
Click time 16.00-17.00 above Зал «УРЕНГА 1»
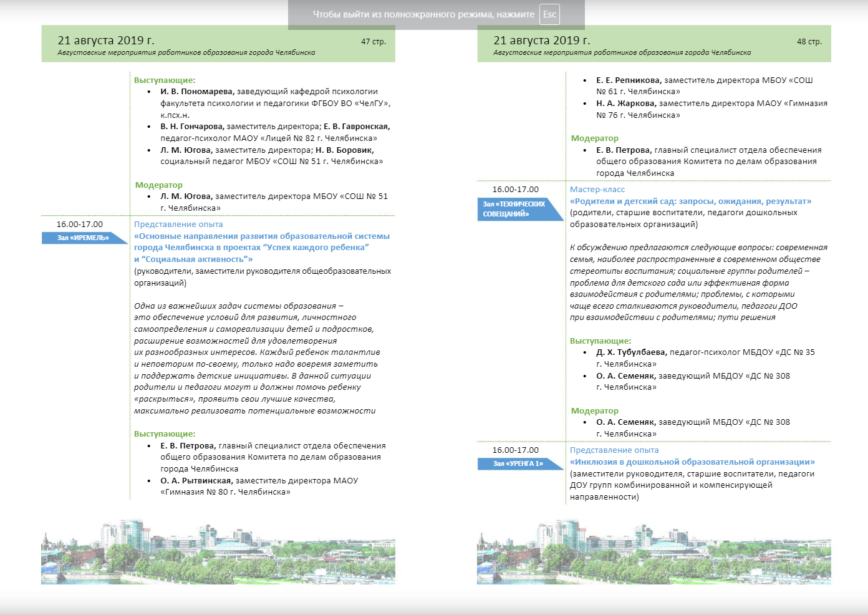point(516,450)
